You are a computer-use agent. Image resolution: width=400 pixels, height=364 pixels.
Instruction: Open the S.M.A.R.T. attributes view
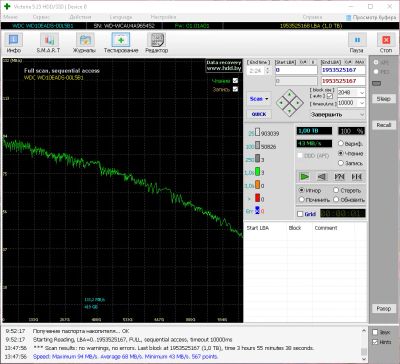pos(49,43)
